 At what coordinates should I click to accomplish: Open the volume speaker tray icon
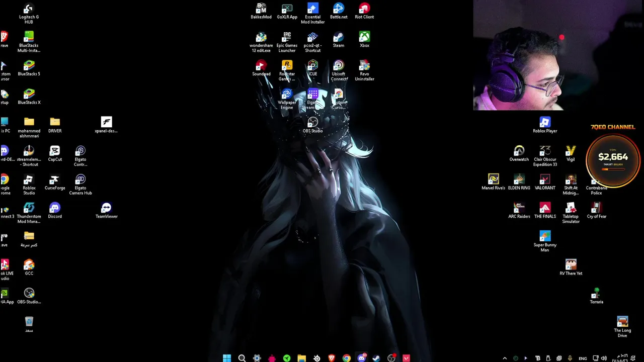click(x=604, y=358)
